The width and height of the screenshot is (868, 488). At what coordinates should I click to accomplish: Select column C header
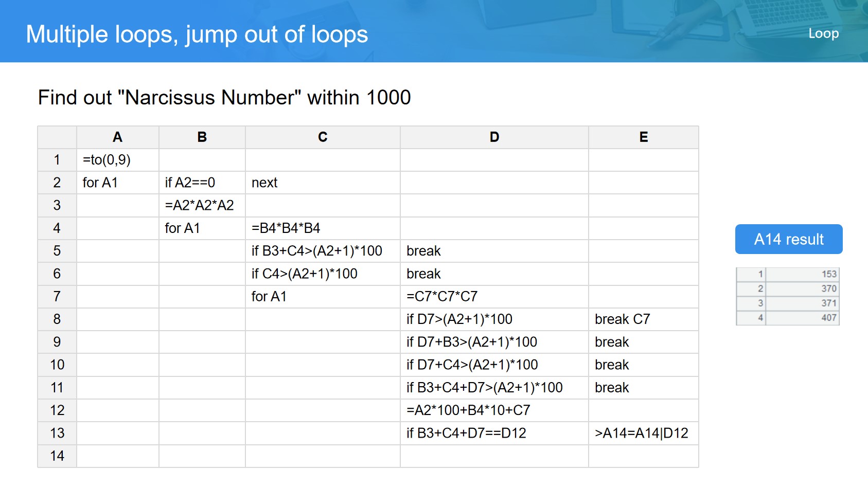pos(323,137)
